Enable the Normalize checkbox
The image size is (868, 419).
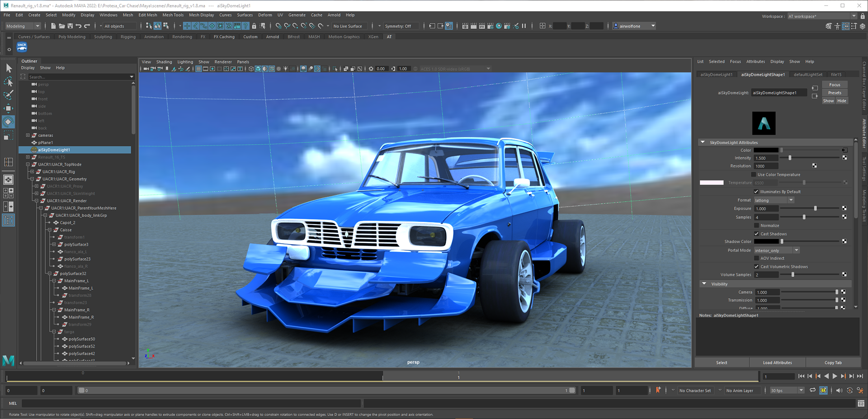point(756,226)
